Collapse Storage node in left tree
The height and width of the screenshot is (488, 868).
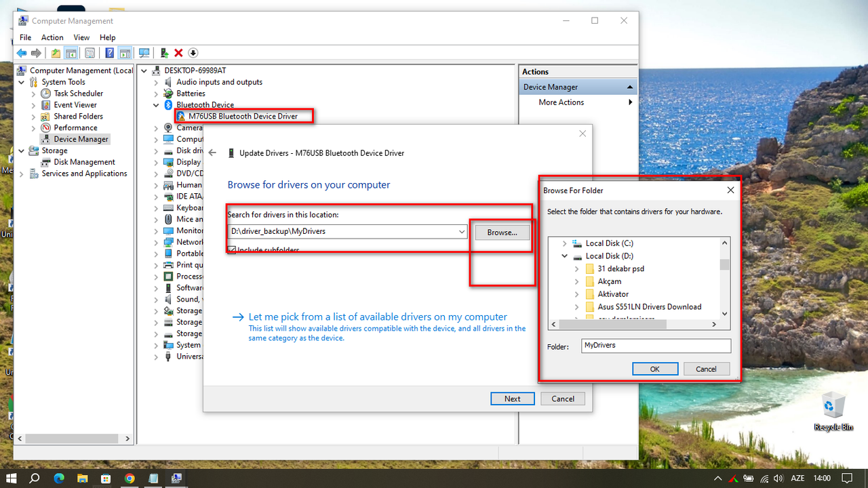pyautogui.click(x=21, y=150)
